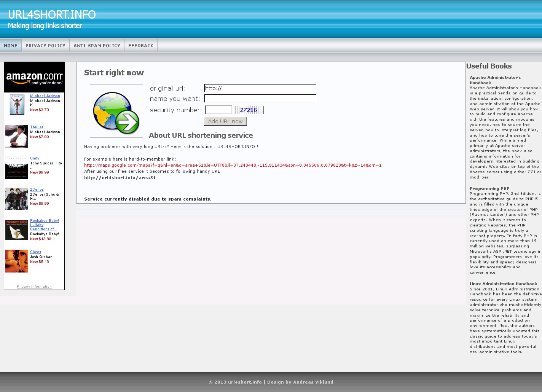
Task: Select the Closer album cover image
Action: click(17, 261)
